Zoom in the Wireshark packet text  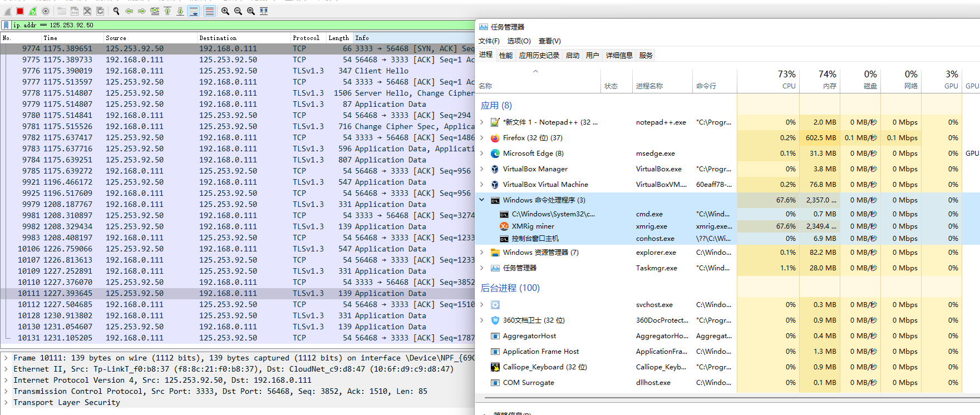(225, 11)
